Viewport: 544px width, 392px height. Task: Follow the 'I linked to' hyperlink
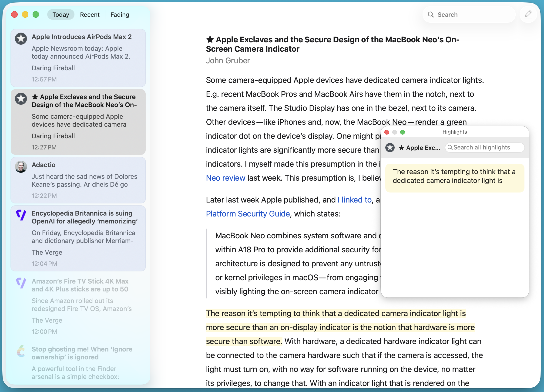click(x=355, y=200)
